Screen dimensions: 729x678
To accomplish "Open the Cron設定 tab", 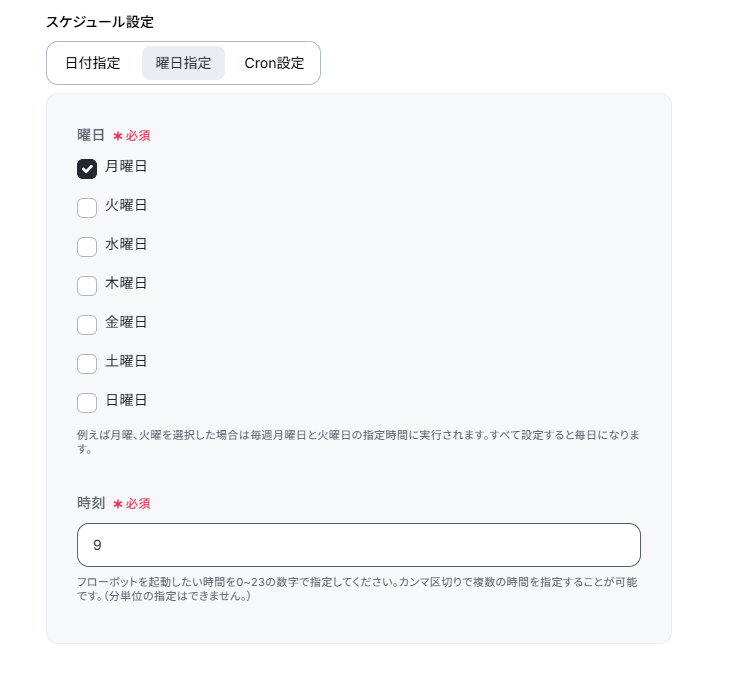I will click(x=274, y=63).
